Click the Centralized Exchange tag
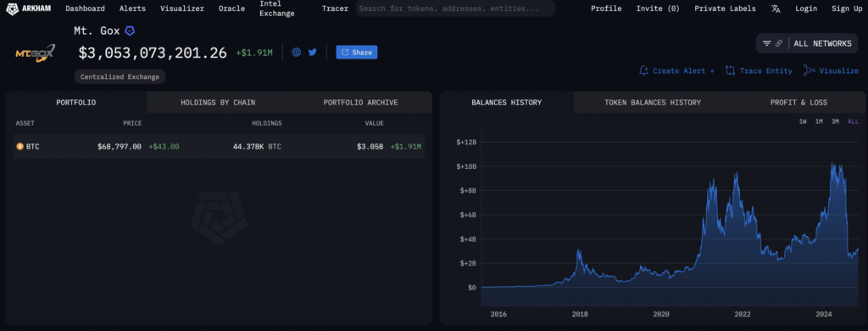Image resolution: width=868 pixels, height=331 pixels. [x=120, y=77]
